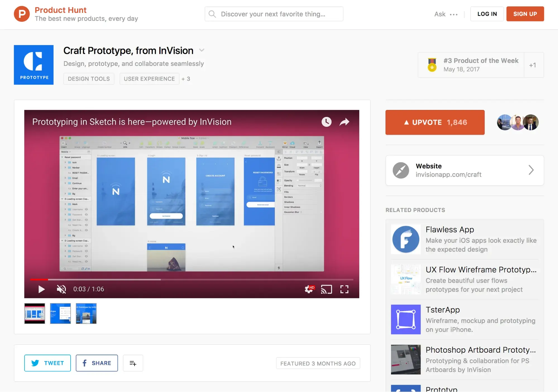Expand the +3 additional topics
Screen dimensions: 558x392
click(x=186, y=79)
